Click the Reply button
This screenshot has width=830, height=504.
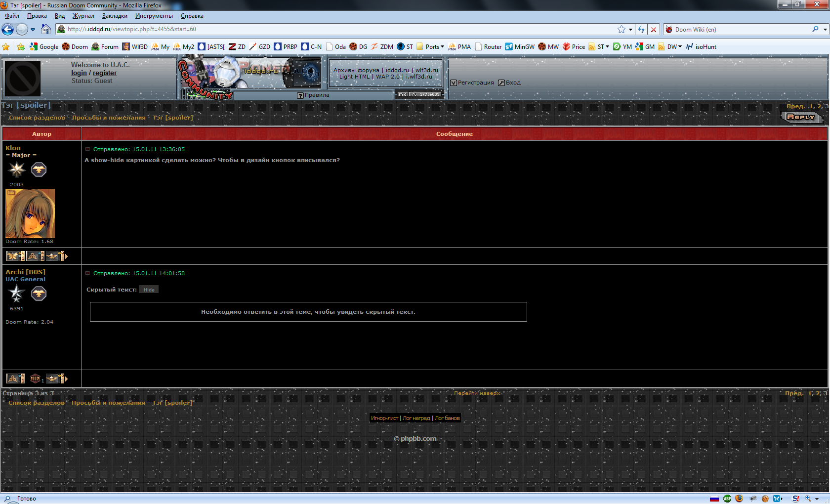tap(801, 117)
